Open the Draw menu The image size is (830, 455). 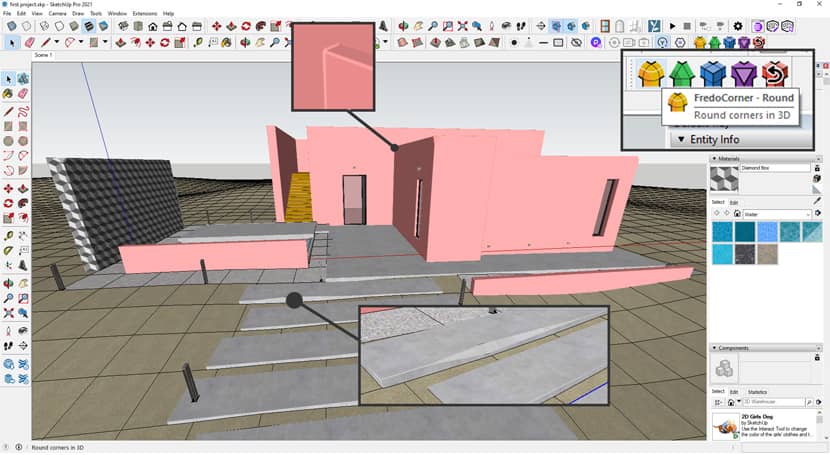click(x=78, y=13)
